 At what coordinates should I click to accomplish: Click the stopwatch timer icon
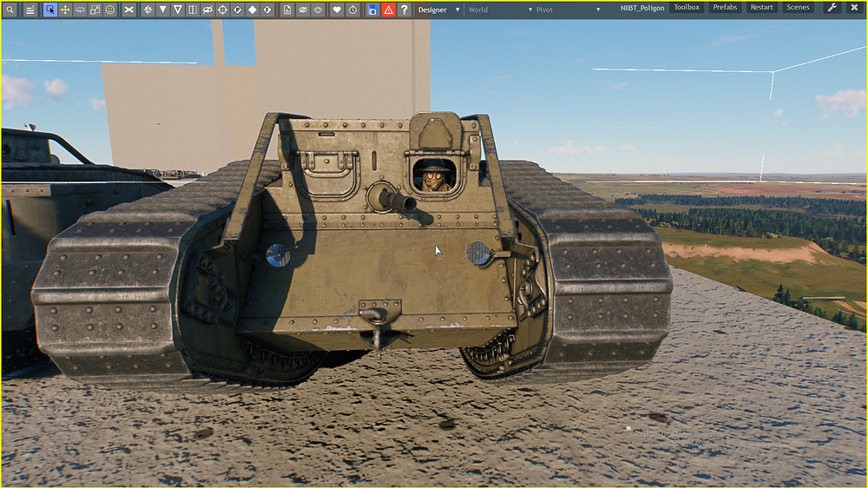352,10
